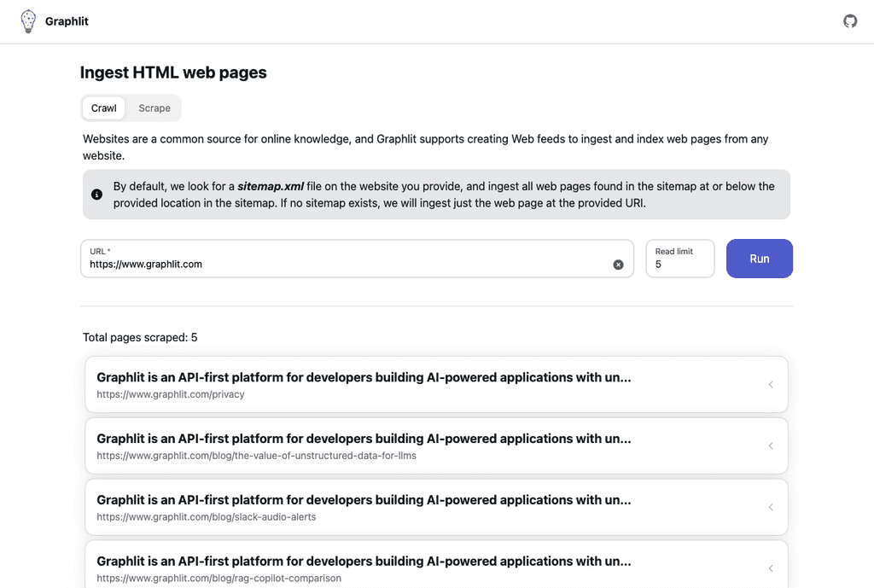Click the Read limit input field
874x588 pixels.
click(x=679, y=265)
